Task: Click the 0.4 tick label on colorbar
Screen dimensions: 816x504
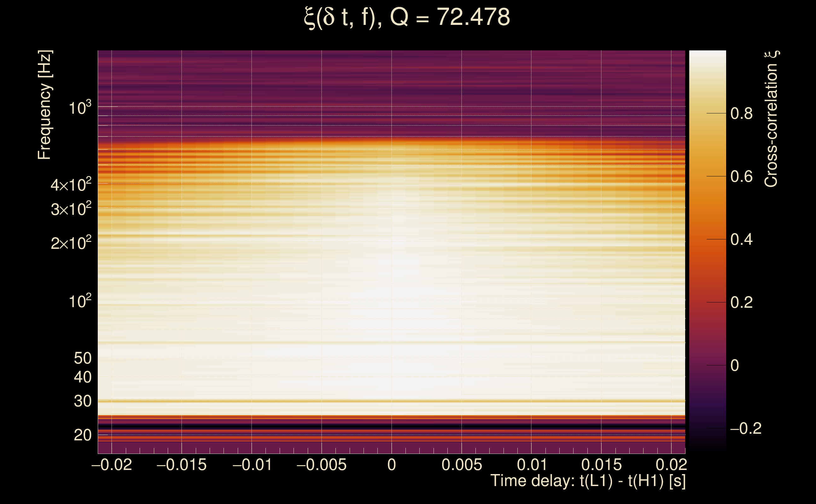Action: click(x=741, y=239)
